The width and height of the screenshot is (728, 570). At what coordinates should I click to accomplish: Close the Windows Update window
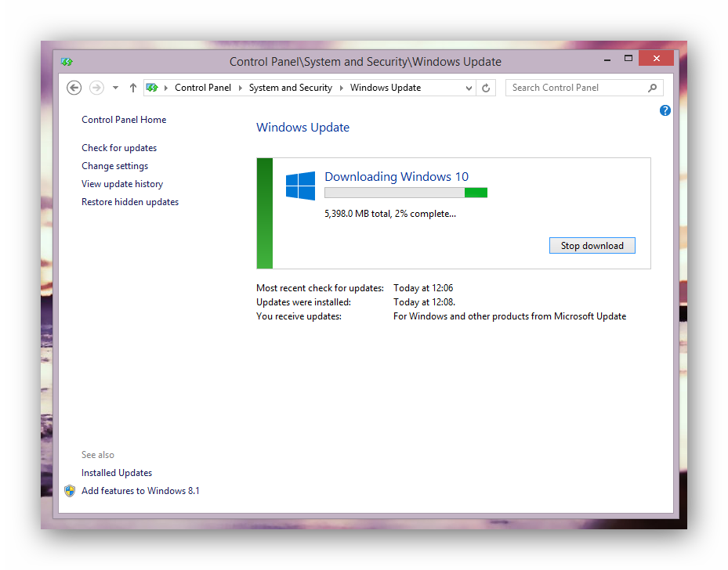coord(656,59)
